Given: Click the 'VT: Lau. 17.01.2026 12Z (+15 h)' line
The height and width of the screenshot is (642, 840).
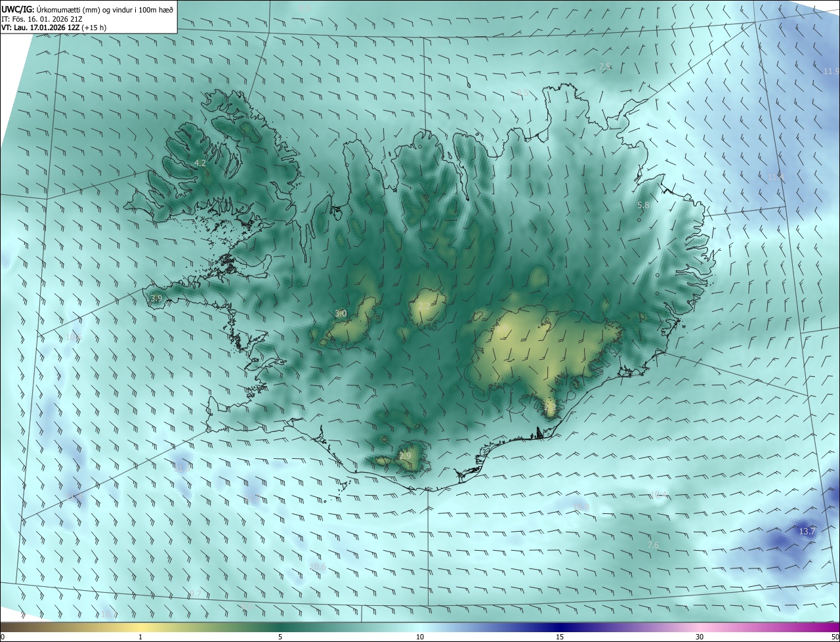Looking at the screenshot, I should [54, 28].
